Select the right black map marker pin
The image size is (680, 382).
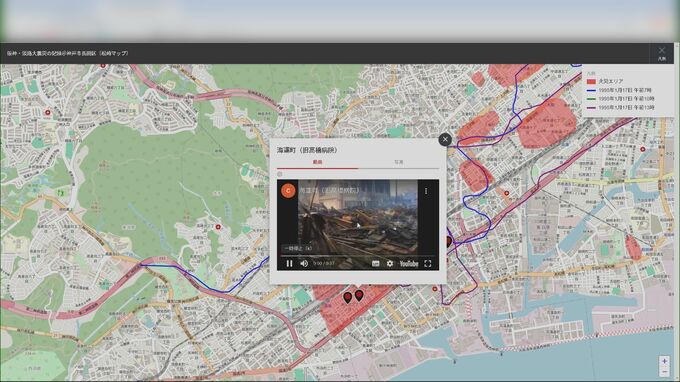359,295
